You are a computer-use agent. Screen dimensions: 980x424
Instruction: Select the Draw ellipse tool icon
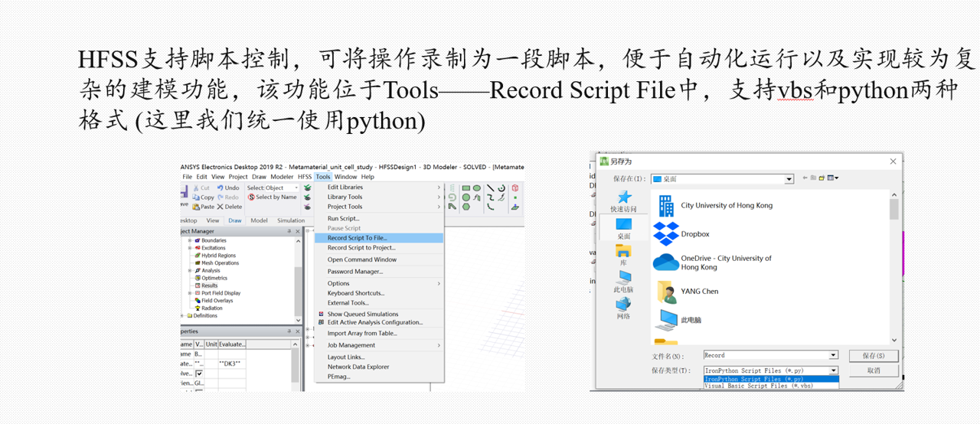click(x=477, y=188)
